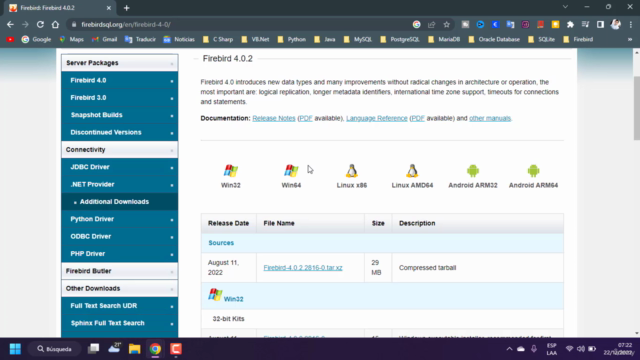Open the Extensions puzzle icon
Viewport: 640px width, 360px height.
(570, 24)
